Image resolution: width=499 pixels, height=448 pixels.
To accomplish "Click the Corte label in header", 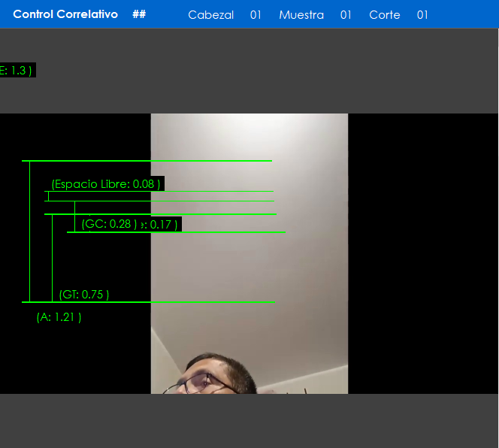I will coord(384,15).
